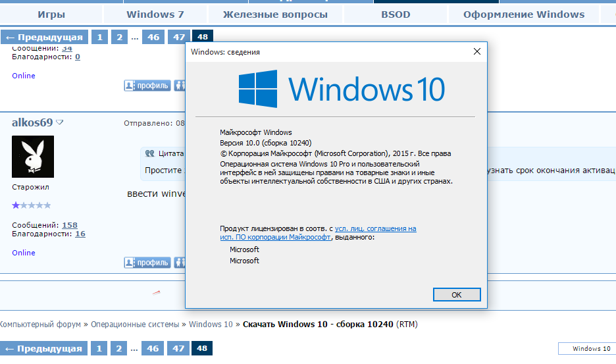Click the Майкрософт Windows text line
The height and width of the screenshot is (364, 616).
tap(256, 132)
